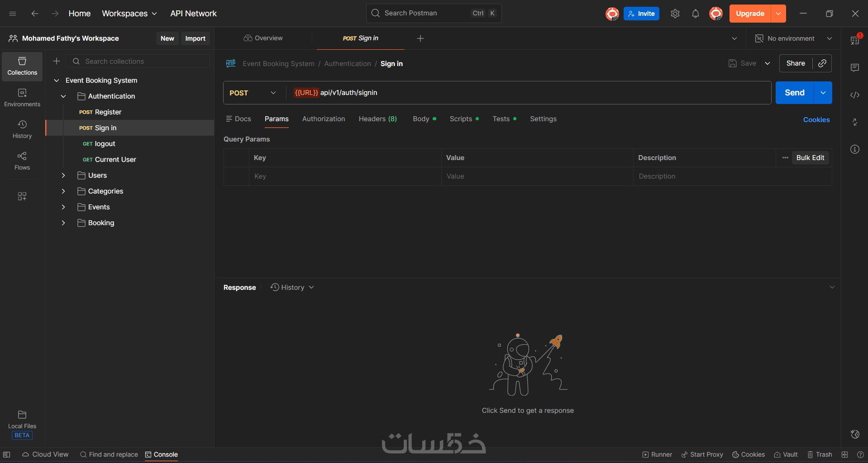Expand the Events folder
This screenshot has width=868, height=463.
(x=63, y=207)
